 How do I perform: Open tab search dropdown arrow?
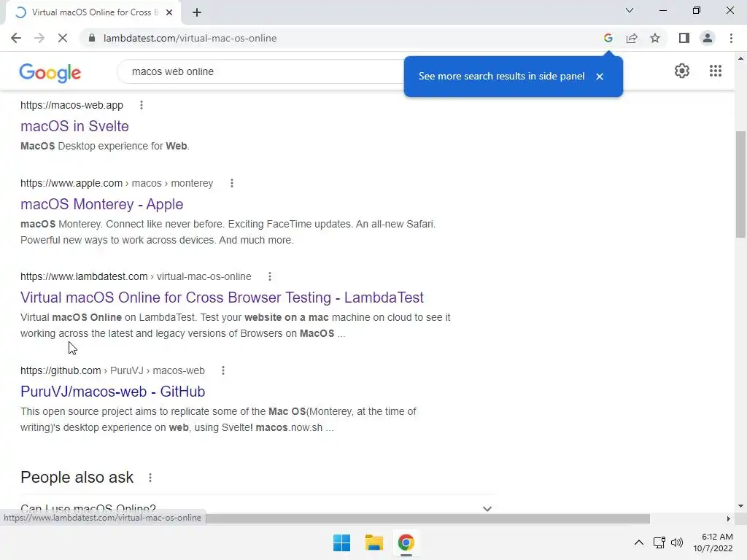click(x=630, y=10)
